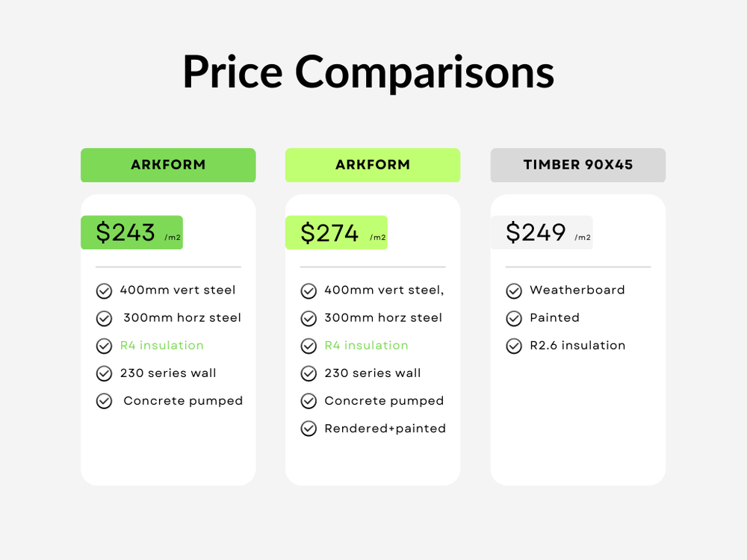Click the checkmark beside Rendered+painted
The image size is (747, 560).
pos(309,429)
